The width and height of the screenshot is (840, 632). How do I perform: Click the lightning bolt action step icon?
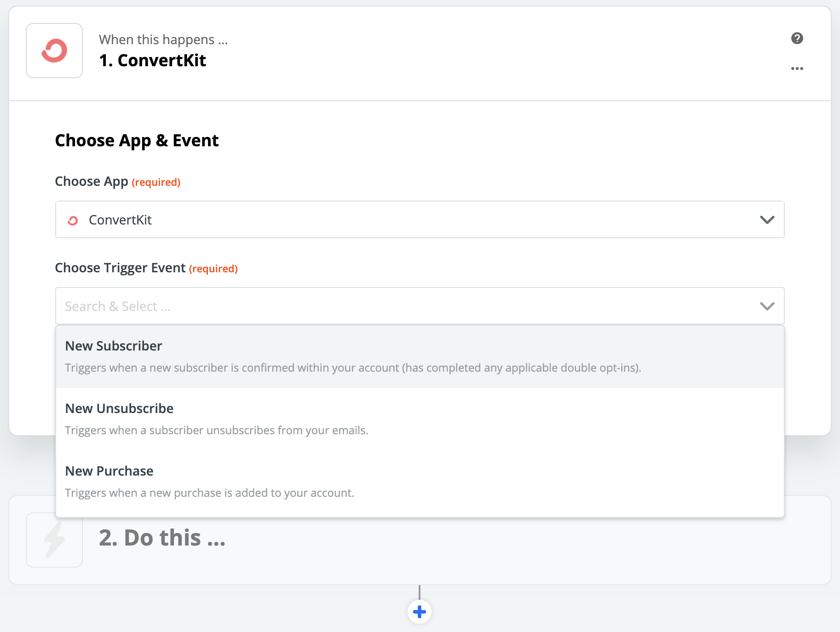(x=54, y=540)
